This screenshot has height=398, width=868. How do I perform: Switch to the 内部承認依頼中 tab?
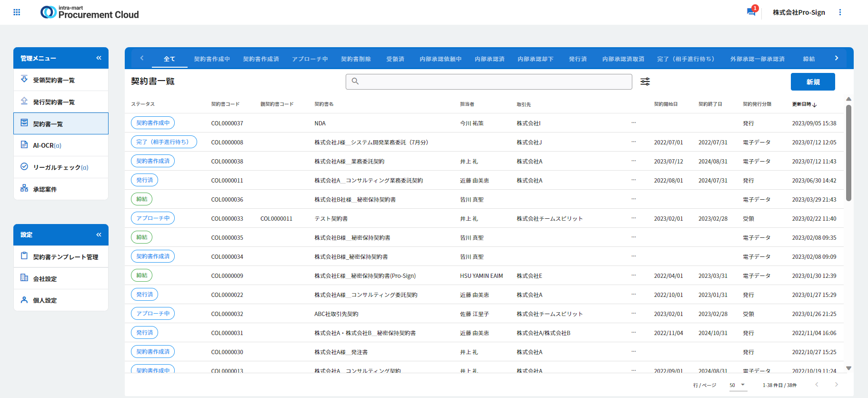440,59
